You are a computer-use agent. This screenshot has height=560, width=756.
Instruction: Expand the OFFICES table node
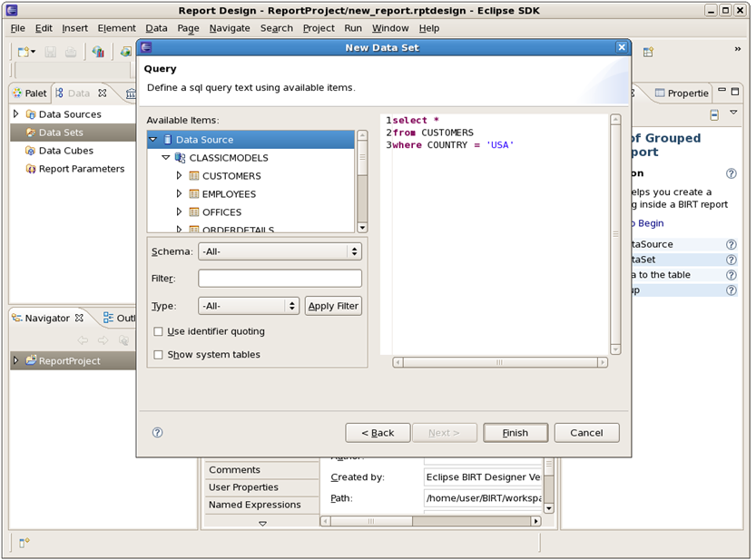pos(179,211)
